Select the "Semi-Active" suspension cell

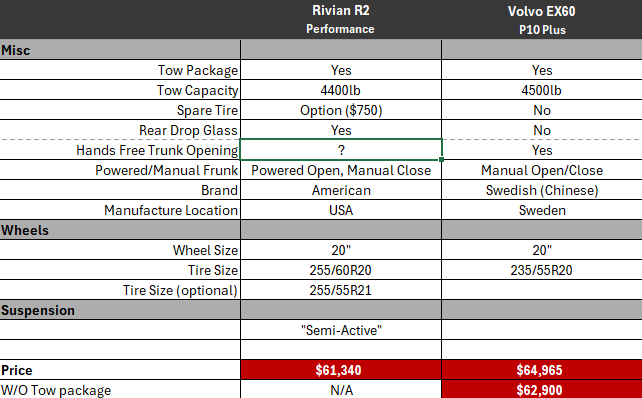click(341, 330)
